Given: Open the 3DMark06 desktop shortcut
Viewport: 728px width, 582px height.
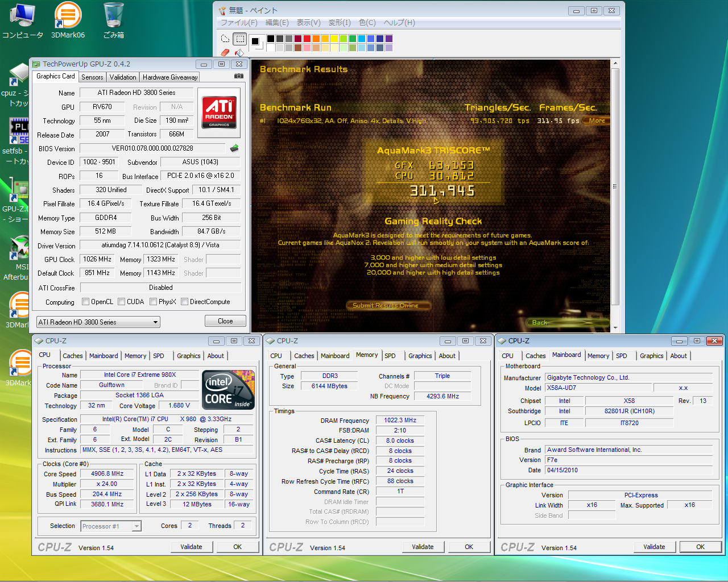Looking at the screenshot, I should 68,21.
